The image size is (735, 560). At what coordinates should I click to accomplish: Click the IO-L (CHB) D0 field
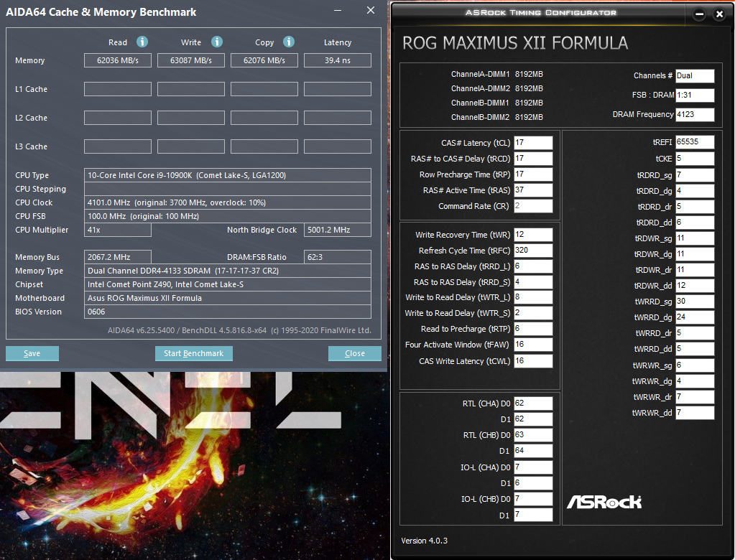coord(533,499)
